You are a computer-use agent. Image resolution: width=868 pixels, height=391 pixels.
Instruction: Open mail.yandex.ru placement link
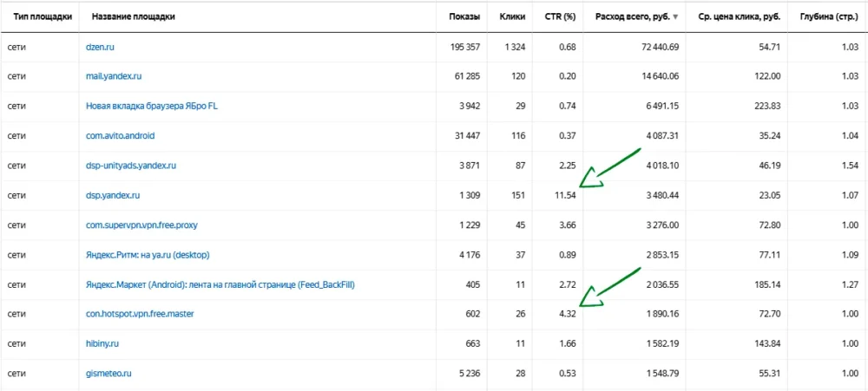click(114, 76)
